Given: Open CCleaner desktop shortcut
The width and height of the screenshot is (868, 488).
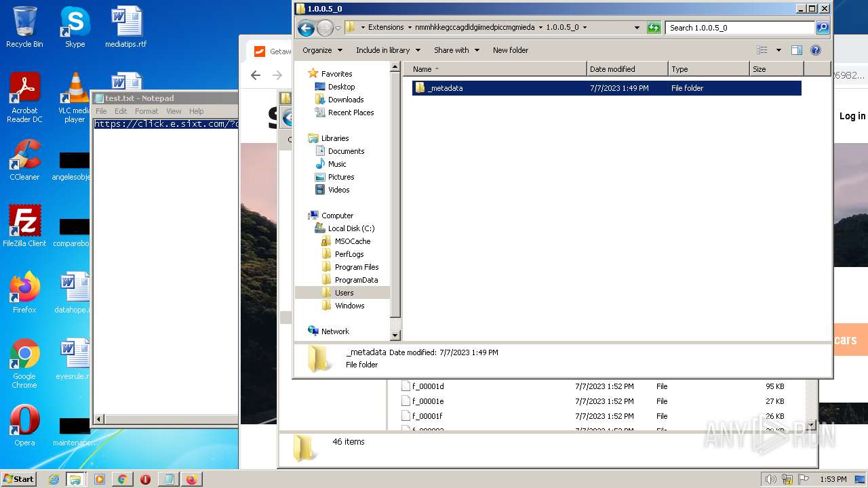Looking at the screenshot, I should click(24, 161).
